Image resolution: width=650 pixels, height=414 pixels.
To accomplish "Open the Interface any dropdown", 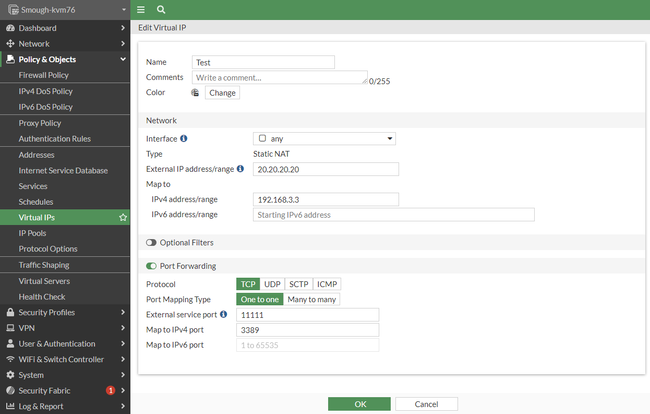I will point(324,138).
